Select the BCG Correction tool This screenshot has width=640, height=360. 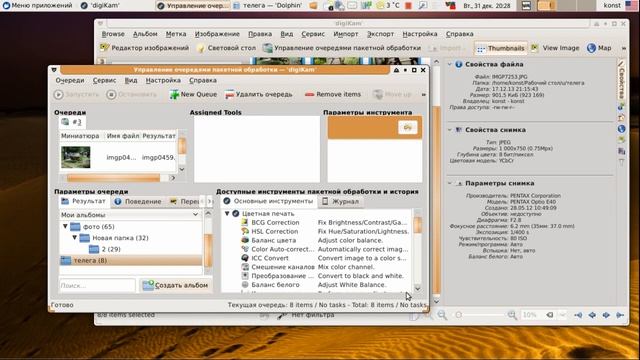[x=275, y=222]
